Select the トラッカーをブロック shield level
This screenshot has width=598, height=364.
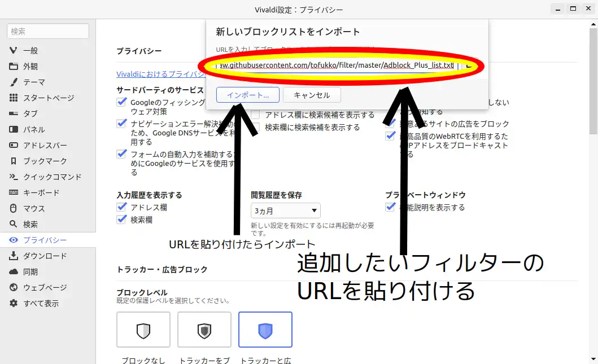(x=204, y=330)
